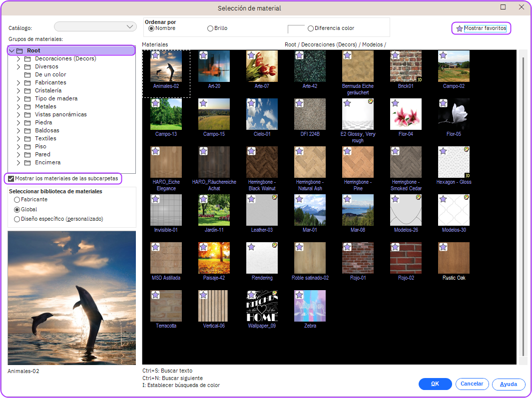Screen dimensions: 532x398
Task: Click the Mostrar favoritos button
Action: (482, 28)
